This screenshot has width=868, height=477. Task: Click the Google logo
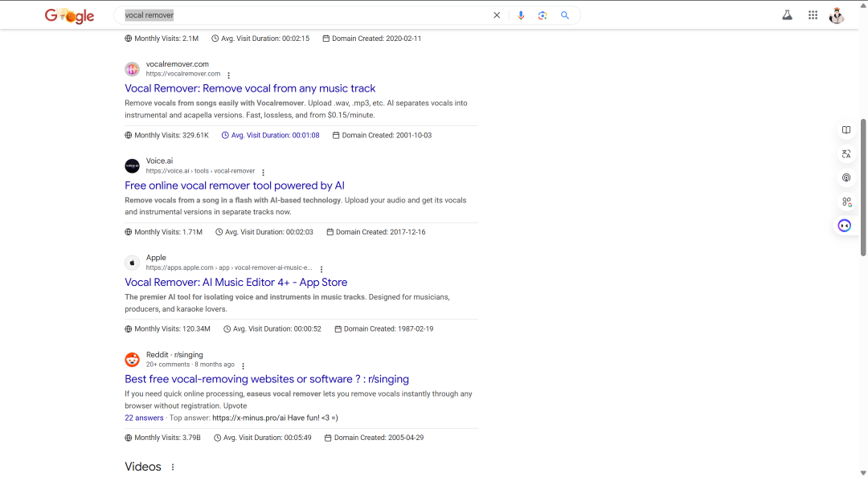69,16
